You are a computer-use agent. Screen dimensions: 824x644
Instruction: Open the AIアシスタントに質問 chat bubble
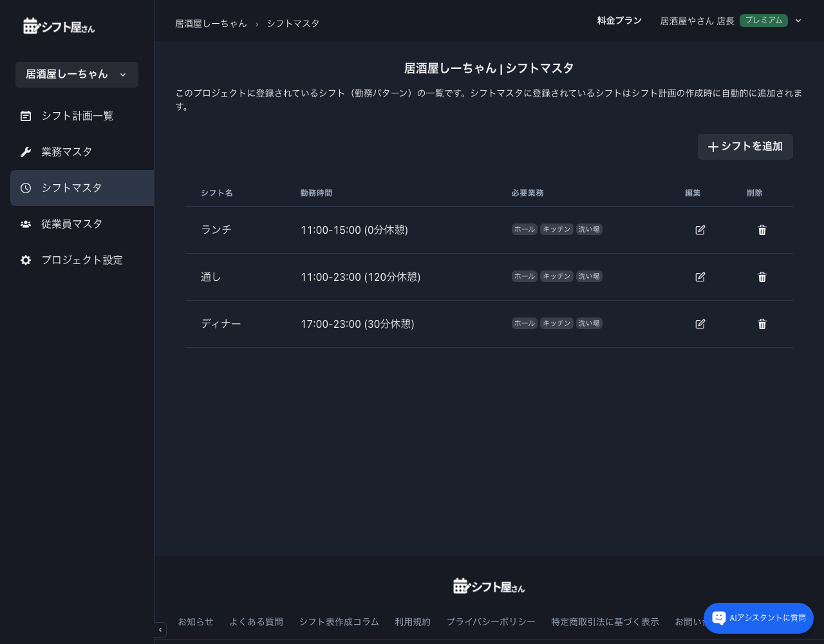tap(758, 618)
